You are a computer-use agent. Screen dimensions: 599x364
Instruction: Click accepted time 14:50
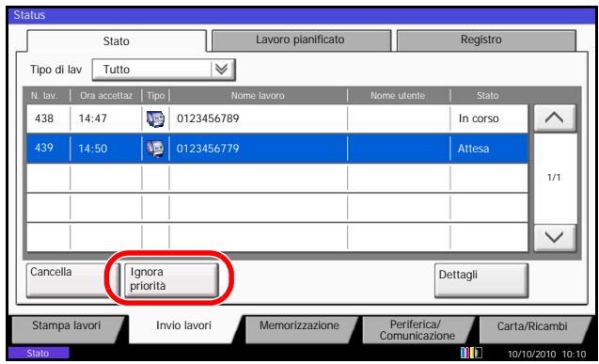pyautogui.click(x=92, y=149)
